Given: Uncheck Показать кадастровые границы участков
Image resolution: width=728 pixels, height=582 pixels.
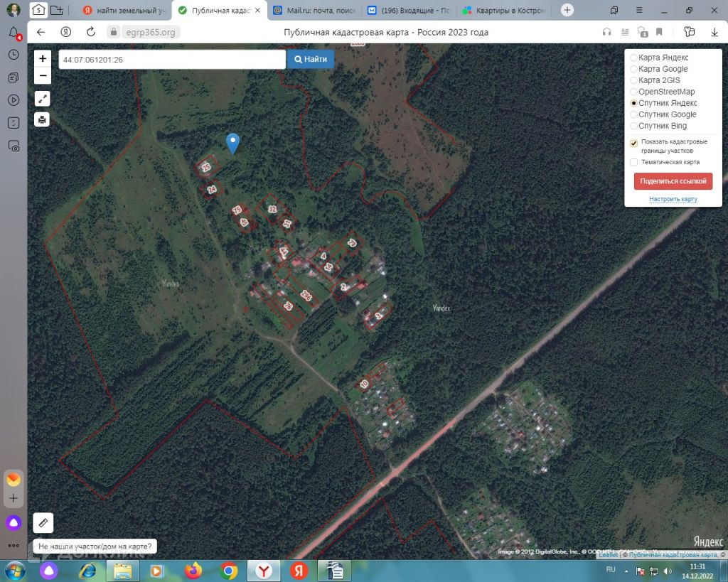Looking at the screenshot, I should coord(633,143).
